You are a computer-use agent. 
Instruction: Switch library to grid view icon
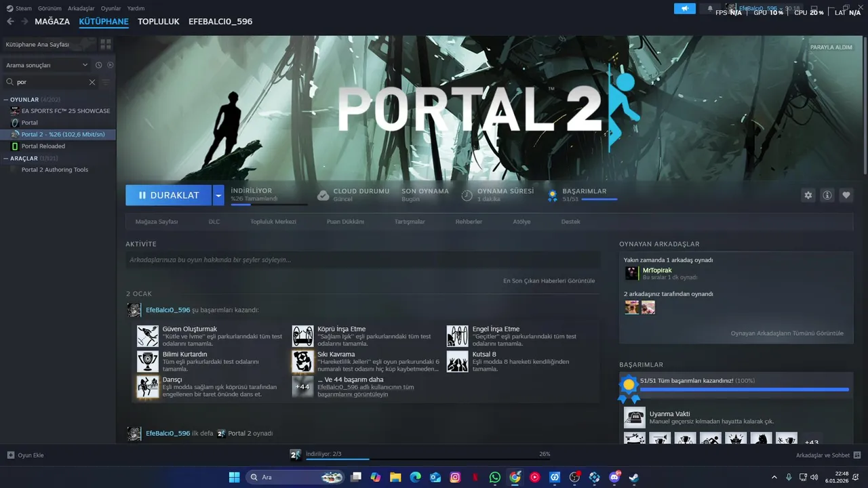pos(106,44)
